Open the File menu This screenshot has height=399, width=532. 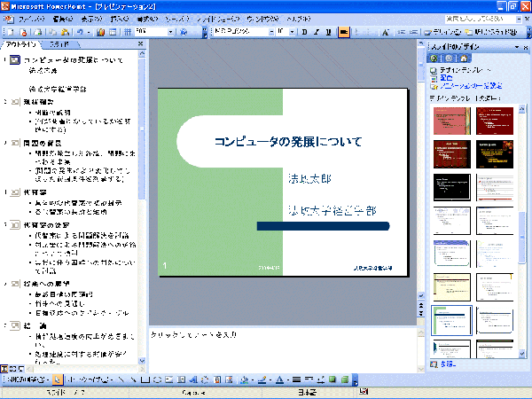(x=31, y=19)
